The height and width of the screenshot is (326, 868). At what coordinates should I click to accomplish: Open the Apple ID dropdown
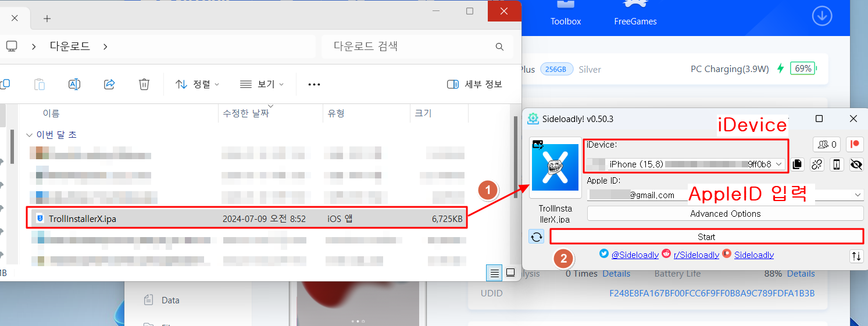point(725,195)
